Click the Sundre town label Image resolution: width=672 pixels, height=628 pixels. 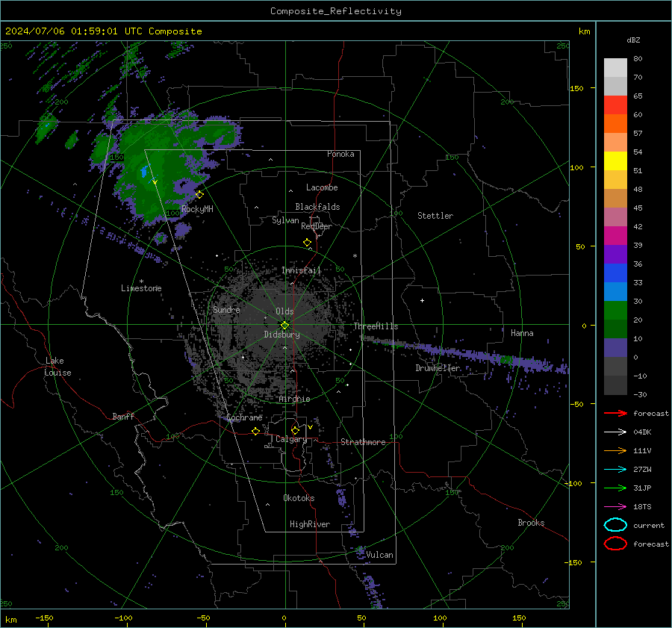226,309
